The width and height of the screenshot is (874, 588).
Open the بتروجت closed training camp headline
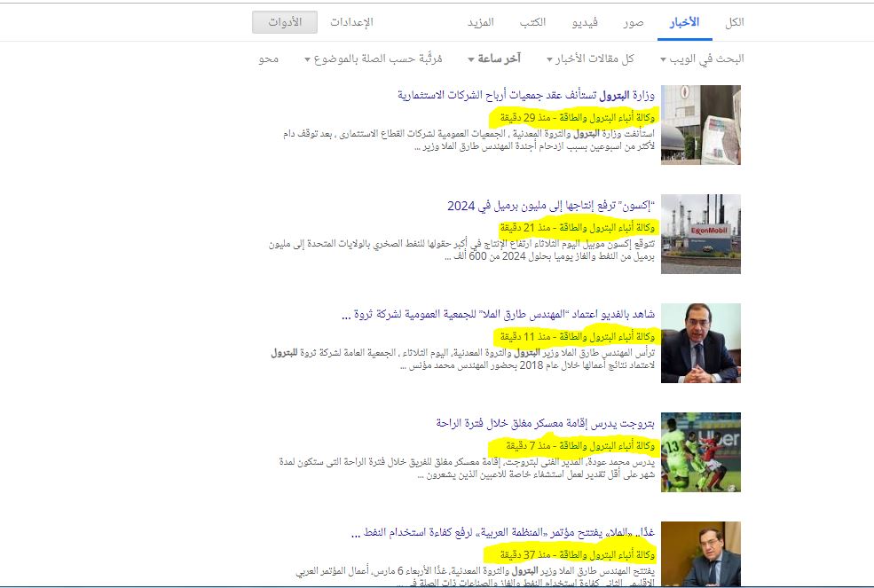545,423
